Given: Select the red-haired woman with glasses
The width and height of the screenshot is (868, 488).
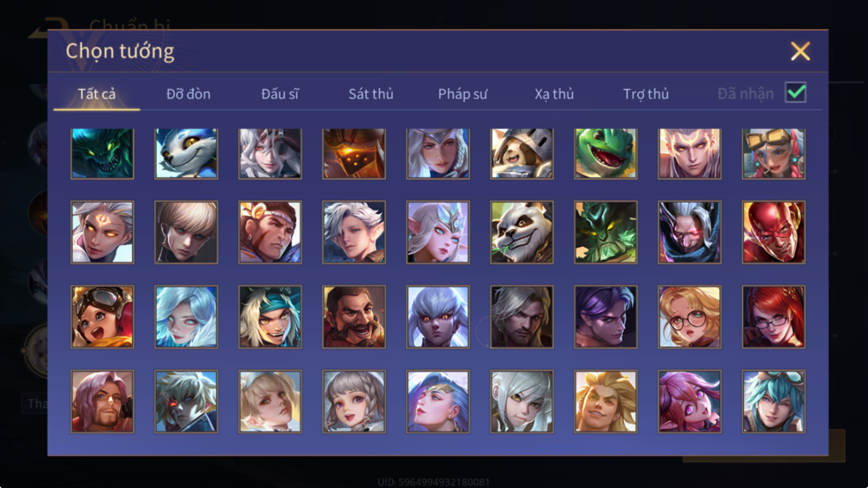Looking at the screenshot, I should 773,317.
